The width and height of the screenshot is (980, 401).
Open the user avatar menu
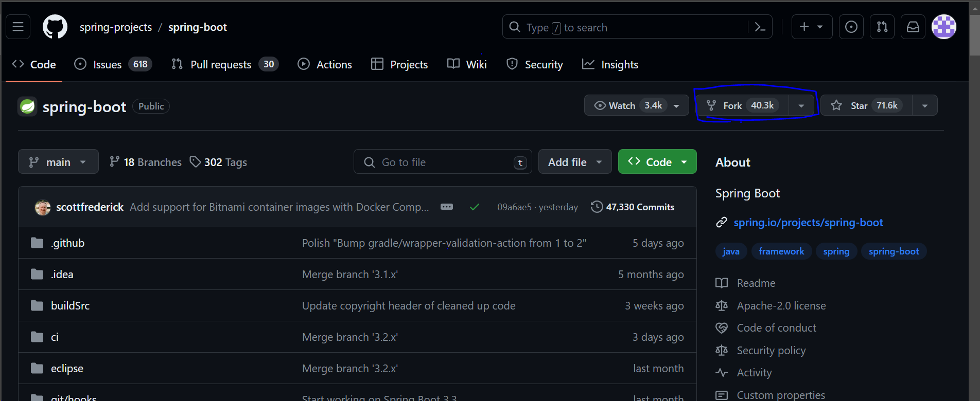[944, 27]
